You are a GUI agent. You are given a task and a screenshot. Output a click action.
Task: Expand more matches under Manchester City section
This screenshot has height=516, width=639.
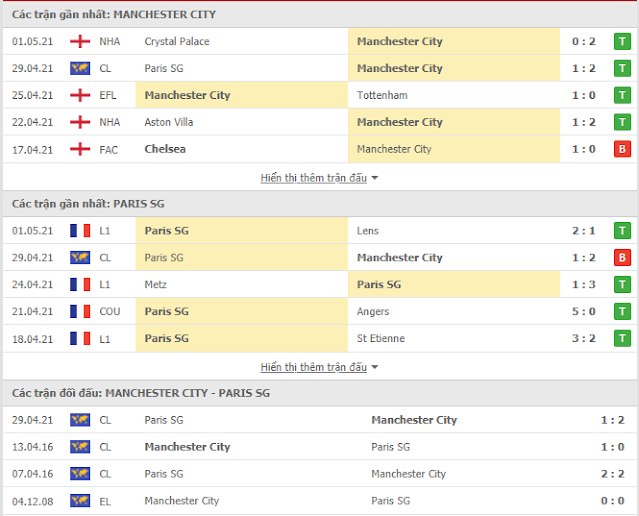pos(319,178)
